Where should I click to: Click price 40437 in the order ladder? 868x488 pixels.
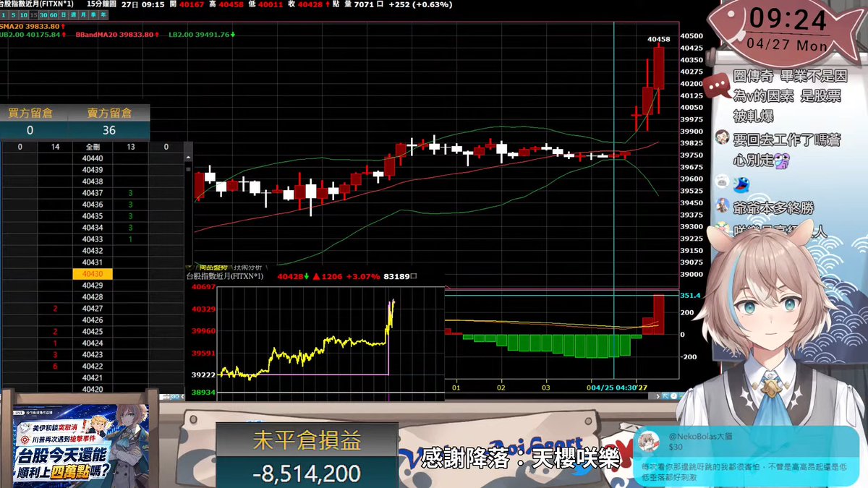pos(93,193)
